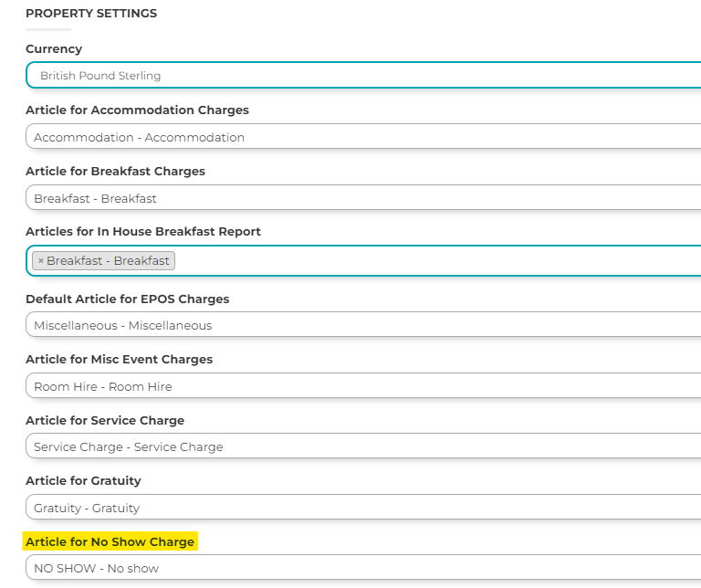Click the Currency field label
This screenshot has height=588, width=701.
tap(54, 48)
